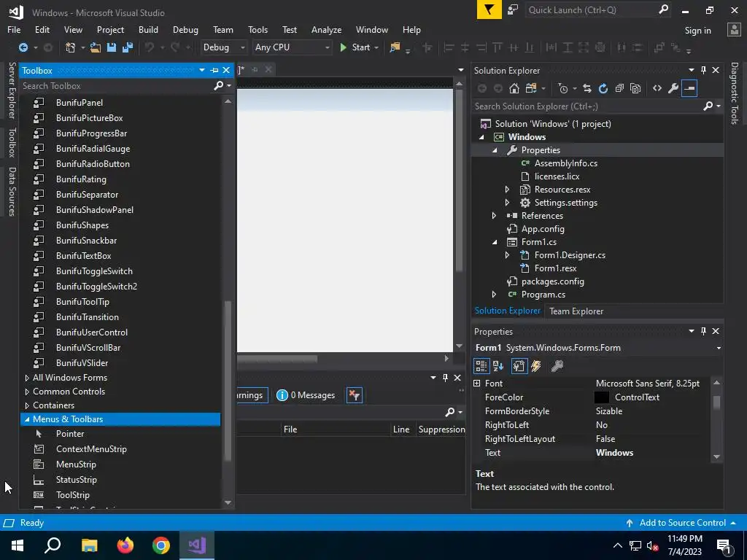Open the Form1 object selector dropdown in Properties
This screenshot has height=560, width=747.
tap(719, 348)
